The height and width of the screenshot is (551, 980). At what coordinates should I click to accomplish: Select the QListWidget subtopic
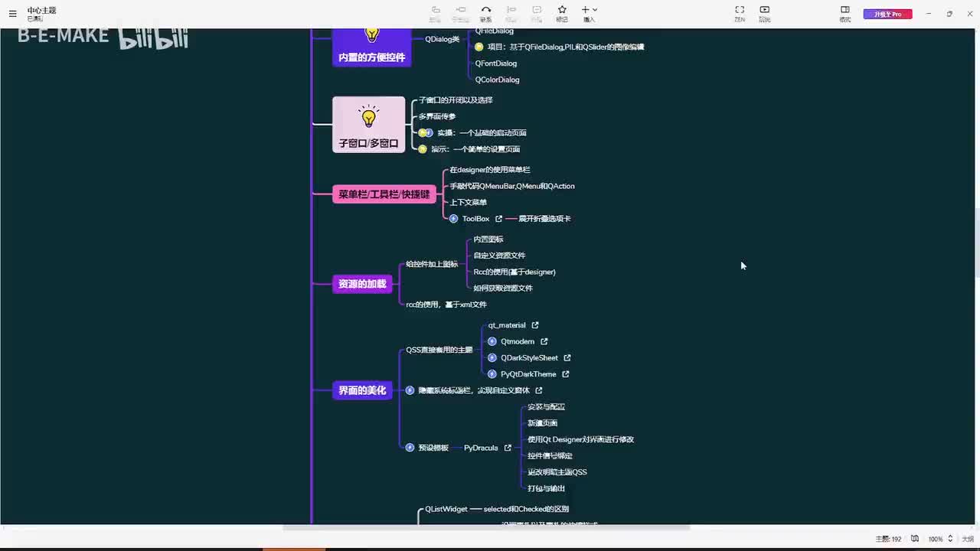click(446, 509)
